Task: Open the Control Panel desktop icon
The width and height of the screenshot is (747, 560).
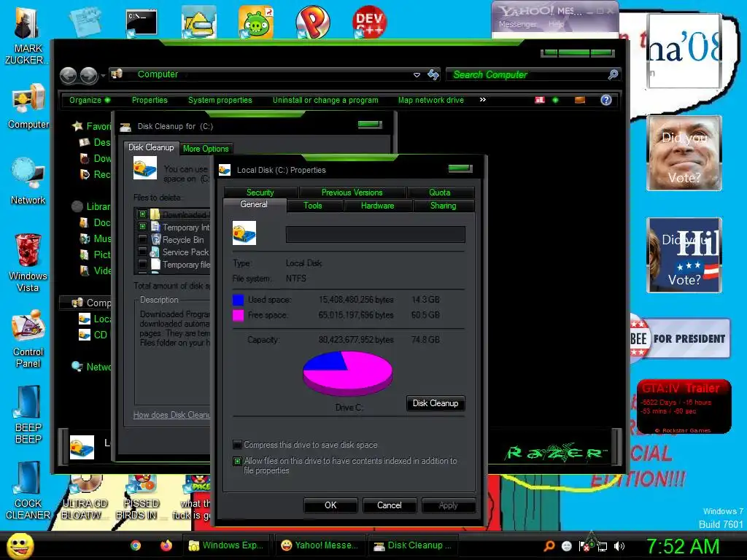Action: 28,338
